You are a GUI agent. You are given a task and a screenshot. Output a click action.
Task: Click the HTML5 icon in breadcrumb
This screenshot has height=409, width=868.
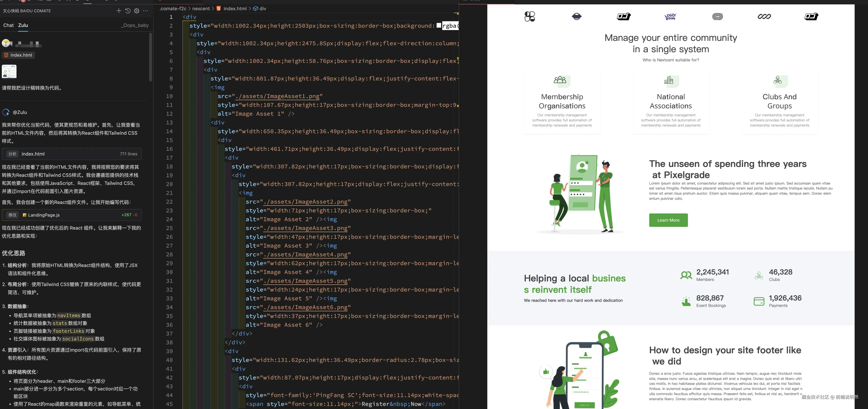pyautogui.click(x=219, y=8)
